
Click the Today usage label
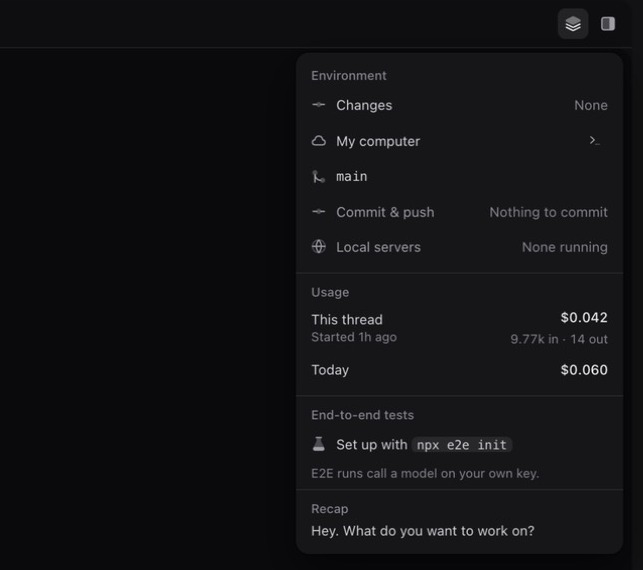click(x=330, y=370)
